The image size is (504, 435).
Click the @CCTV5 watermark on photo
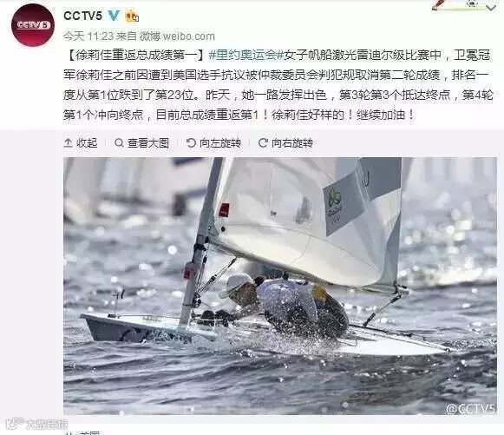point(470,409)
